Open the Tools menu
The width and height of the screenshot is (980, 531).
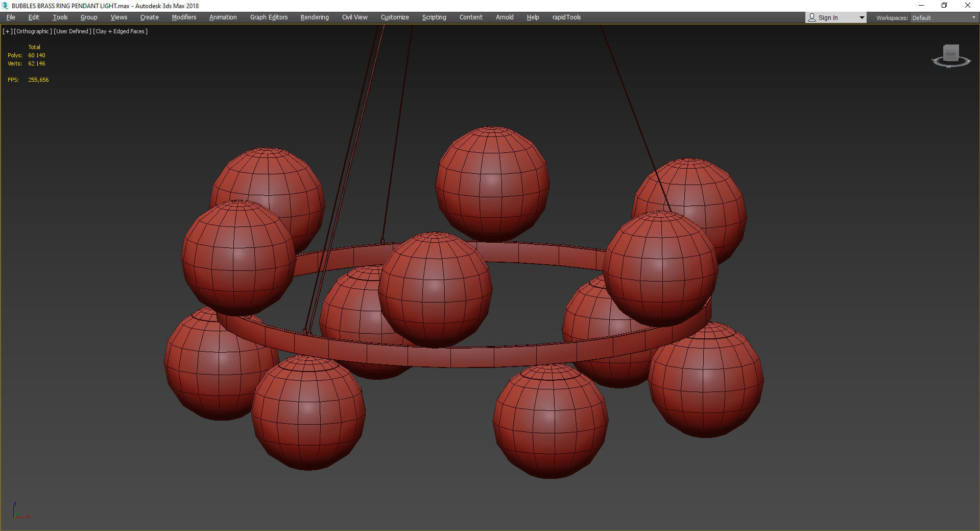60,17
